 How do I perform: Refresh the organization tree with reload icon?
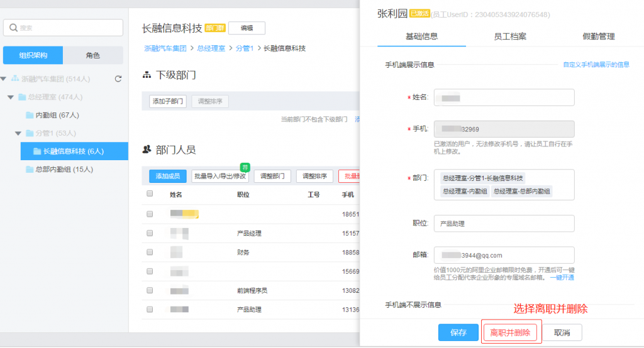pyautogui.click(x=118, y=79)
